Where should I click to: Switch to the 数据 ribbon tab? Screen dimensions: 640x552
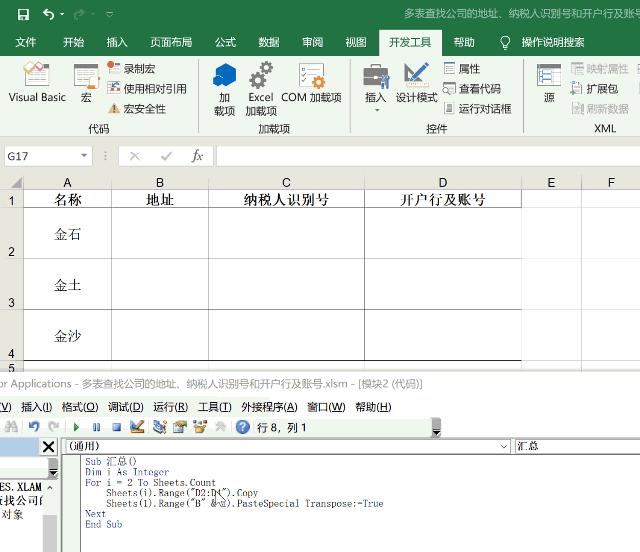point(269,42)
